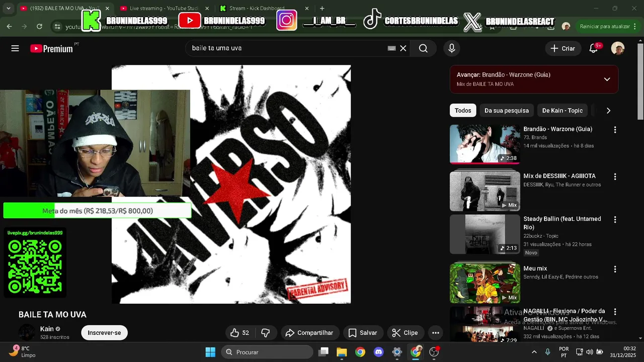Open Kain channel avatar
The height and width of the screenshot is (362, 644).
click(27, 332)
